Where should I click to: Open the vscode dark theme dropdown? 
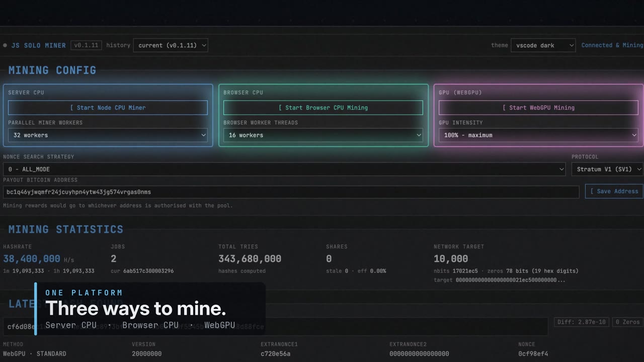543,45
